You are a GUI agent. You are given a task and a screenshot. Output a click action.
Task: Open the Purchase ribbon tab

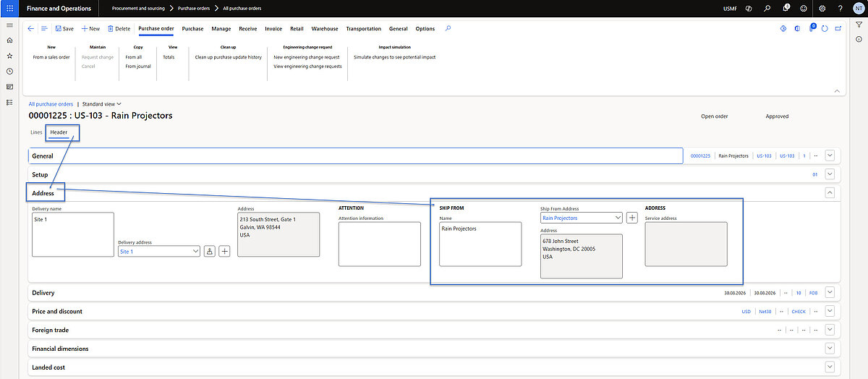tap(192, 29)
